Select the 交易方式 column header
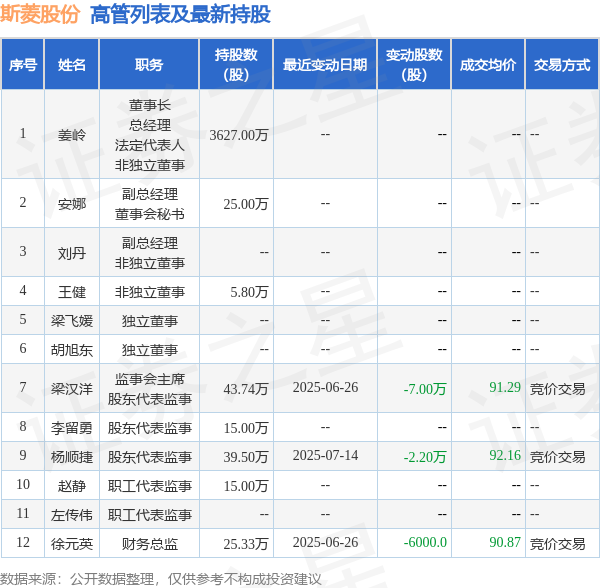Image resolution: width=600 pixels, height=588 pixels. 562,65
